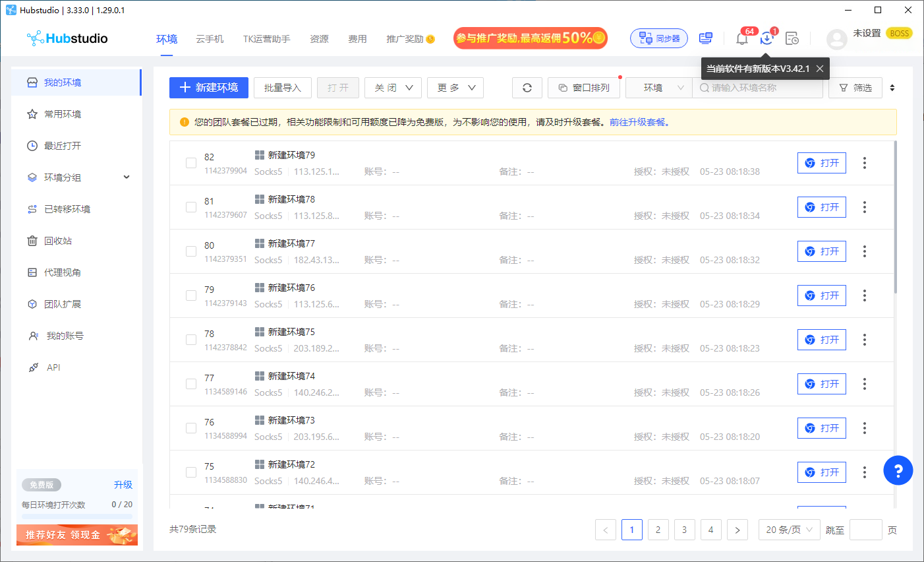Click the Windows icon of 新建环境76
This screenshot has height=562, width=924.
coord(260,288)
